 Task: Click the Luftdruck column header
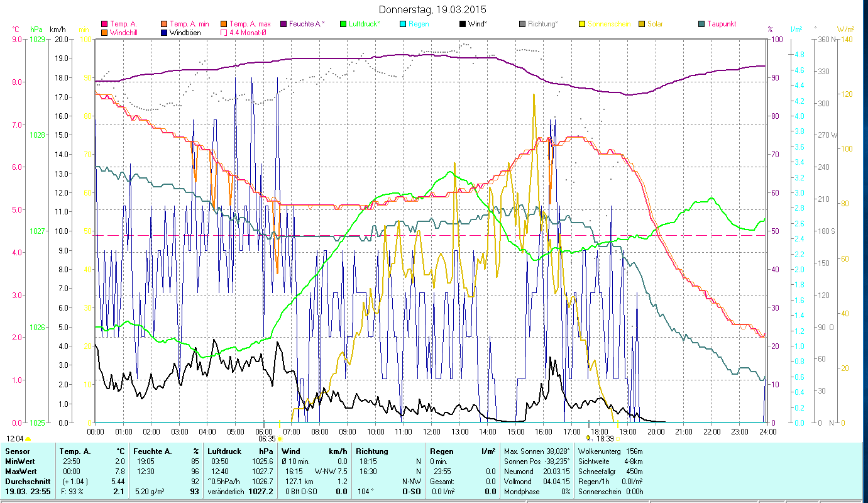click(225, 451)
